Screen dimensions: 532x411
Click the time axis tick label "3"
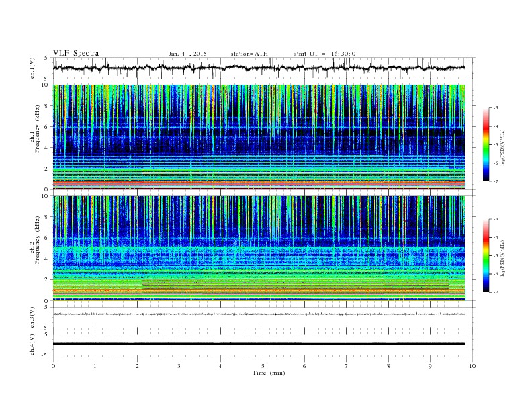pos(179,366)
